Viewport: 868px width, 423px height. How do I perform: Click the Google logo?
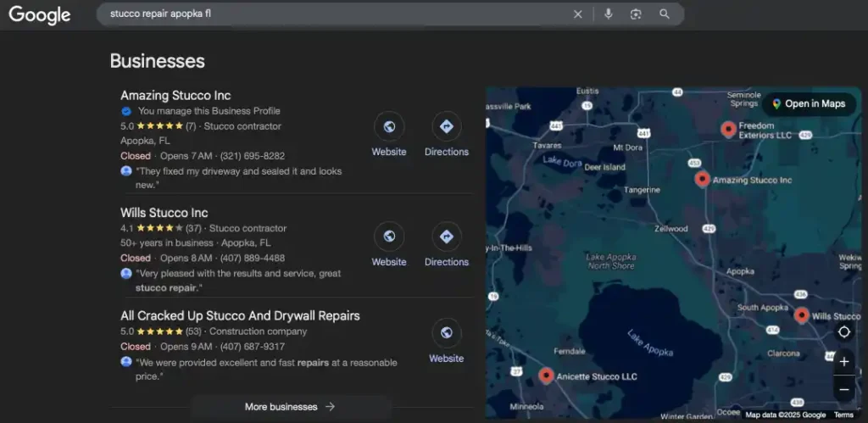[x=39, y=15]
